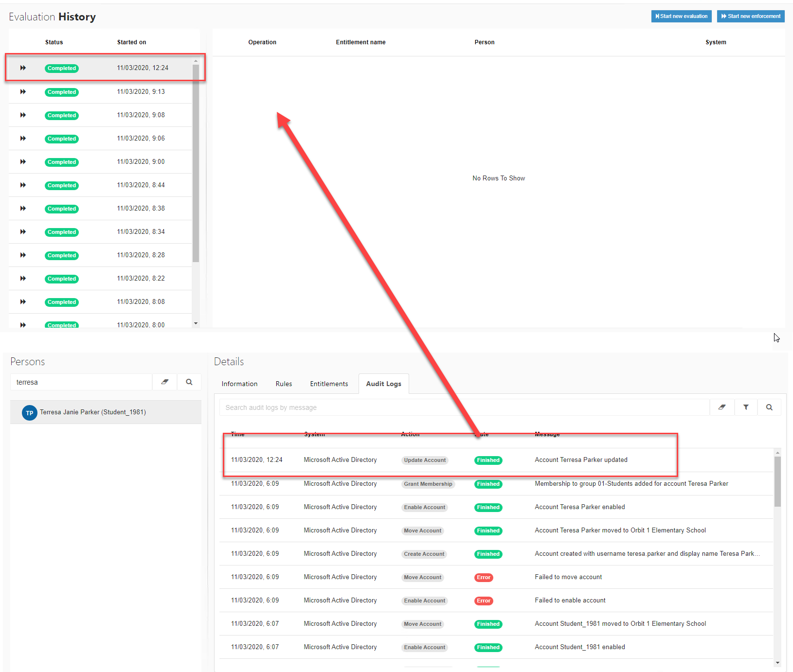Select evaluation started 11/03/2020, 8:22
This screenshot has height=672, width=793.
(x=100, y=279)
